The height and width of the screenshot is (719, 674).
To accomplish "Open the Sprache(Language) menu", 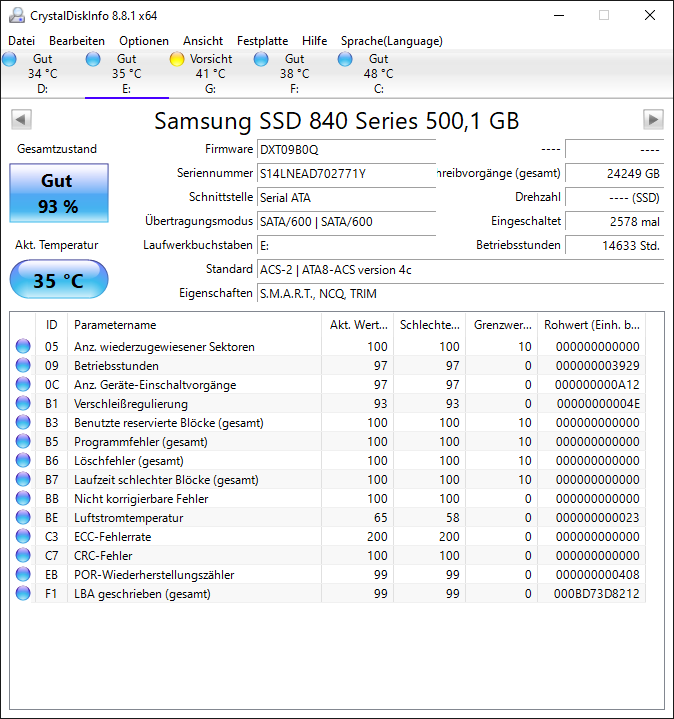I will pos(392,41).
